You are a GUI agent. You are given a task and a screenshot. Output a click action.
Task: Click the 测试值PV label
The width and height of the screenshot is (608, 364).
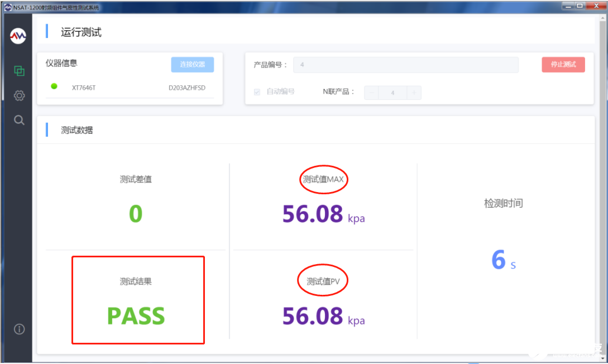323,281
